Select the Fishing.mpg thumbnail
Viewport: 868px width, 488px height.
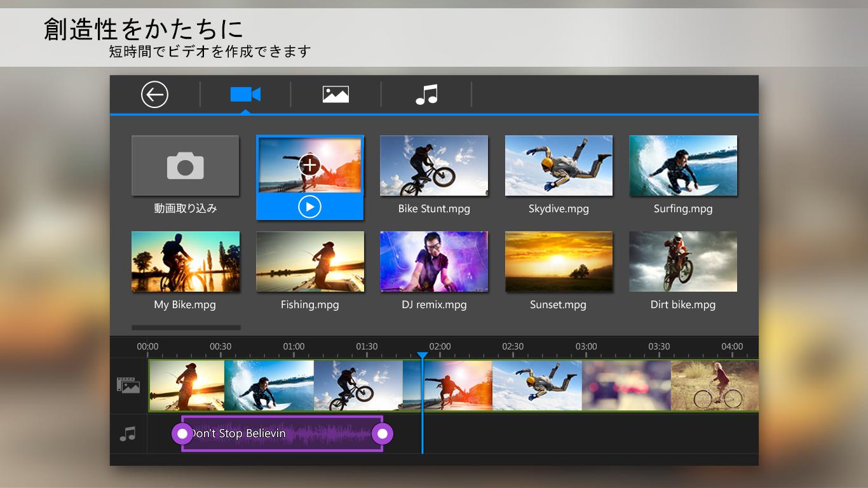point(310,261)
